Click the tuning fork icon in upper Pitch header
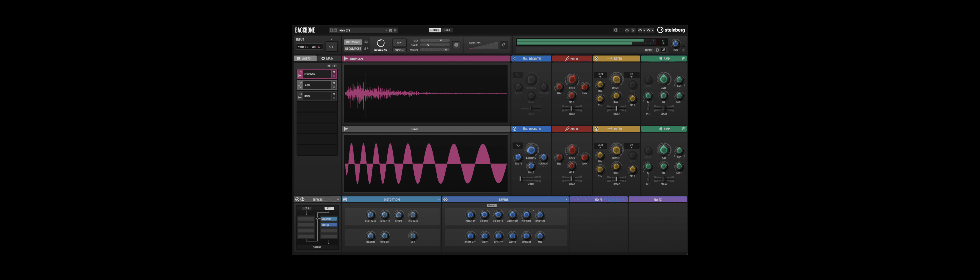Image resolution: width=980 pixels, height=280 pixels. (x=567, y=58)
